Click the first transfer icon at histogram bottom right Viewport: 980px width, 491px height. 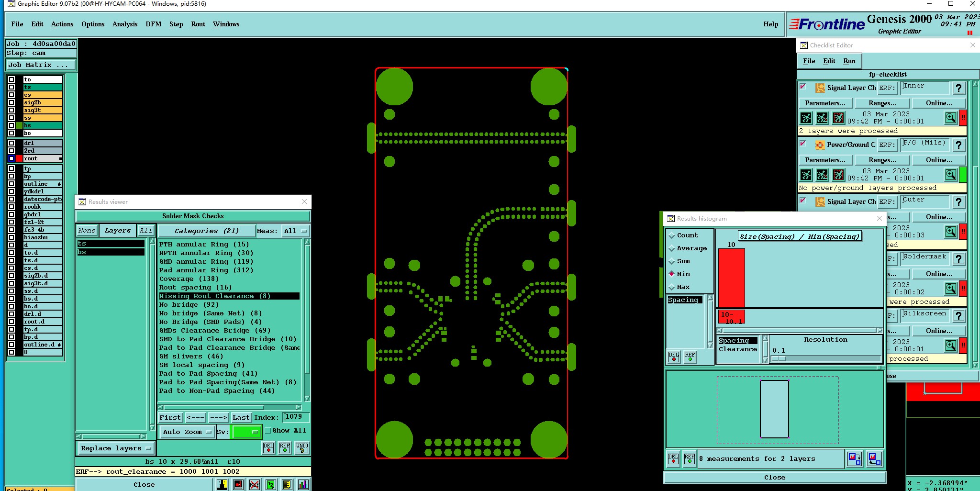click(x=855, y=459)
